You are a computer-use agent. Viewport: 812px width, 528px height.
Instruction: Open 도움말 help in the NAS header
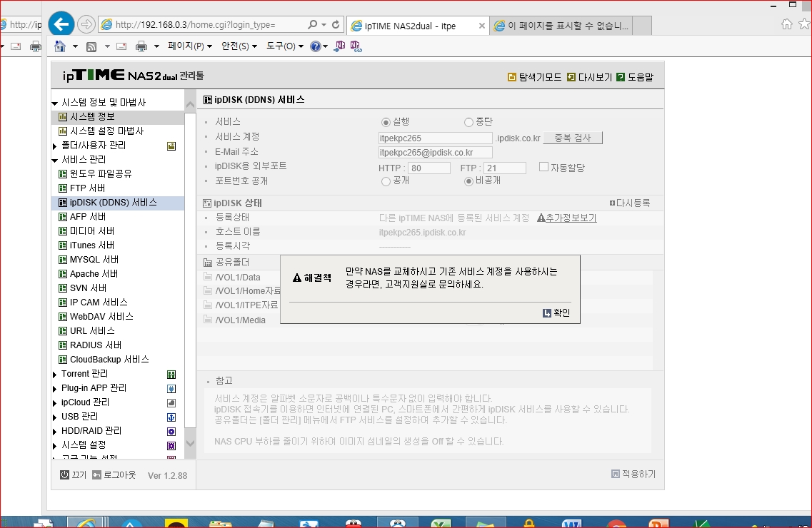click(x=635, y=77)
